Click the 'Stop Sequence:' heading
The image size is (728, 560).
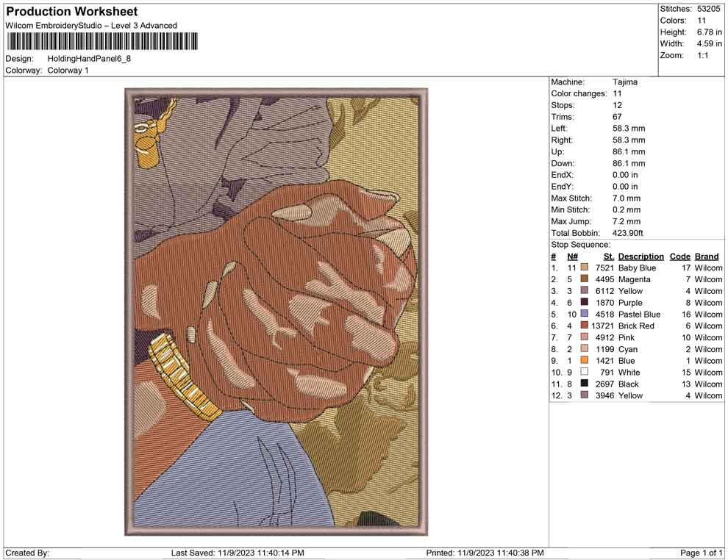point(581,245)
